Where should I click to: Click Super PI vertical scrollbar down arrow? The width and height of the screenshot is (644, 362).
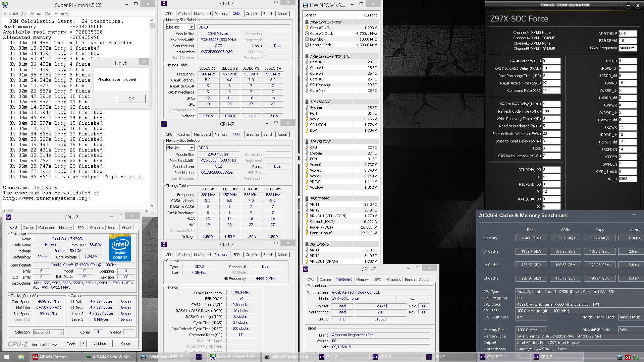[152, 206]
